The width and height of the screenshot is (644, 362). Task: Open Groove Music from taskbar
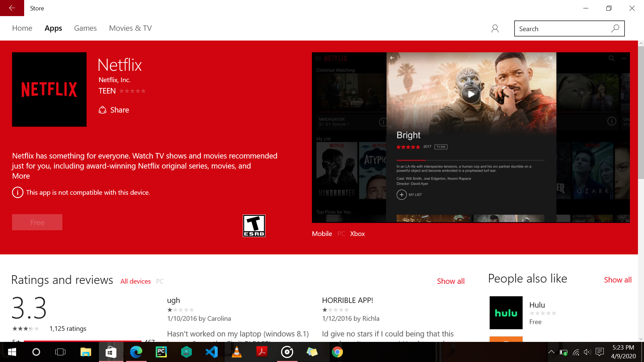pos(287,352)
